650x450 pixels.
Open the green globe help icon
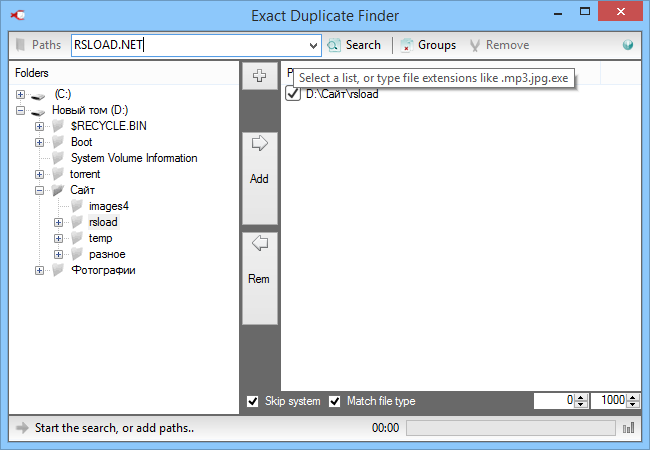click(x=628, y=45)
